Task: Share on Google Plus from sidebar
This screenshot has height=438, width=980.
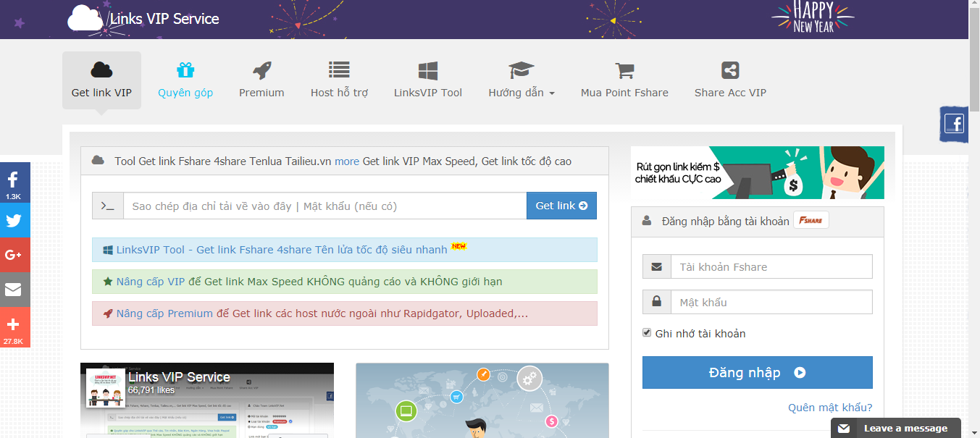Action: tap(14, 255)
